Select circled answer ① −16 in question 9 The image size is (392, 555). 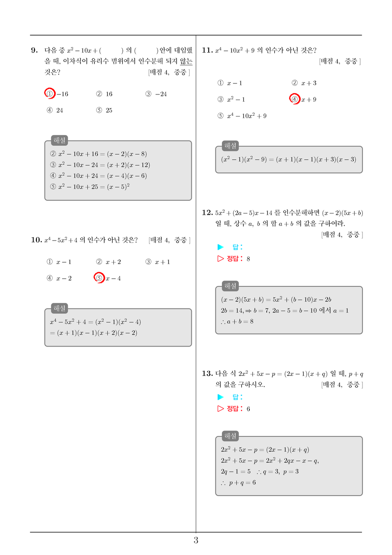tap(57, 94)
